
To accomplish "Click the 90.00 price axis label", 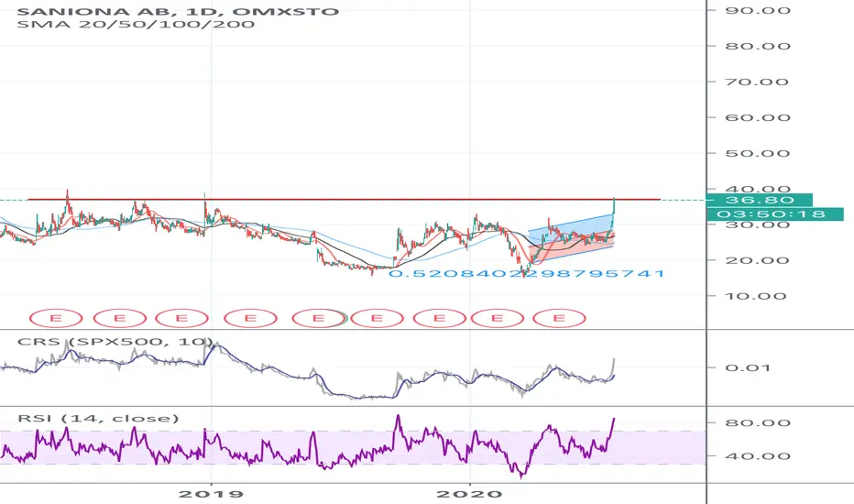I will coord(758,10).
